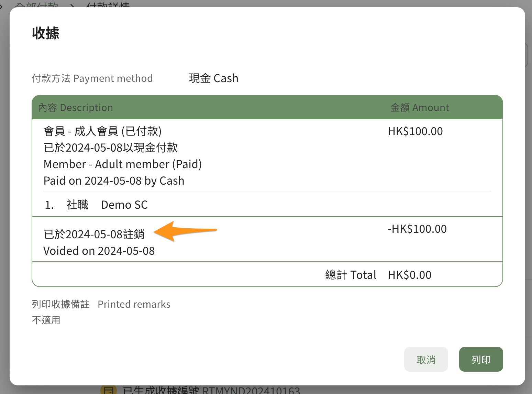Image resolution: width=532 pixels, height=394 pixels.
Task: Click the 內容 Description column header
Action: click(x=75, y=108)
